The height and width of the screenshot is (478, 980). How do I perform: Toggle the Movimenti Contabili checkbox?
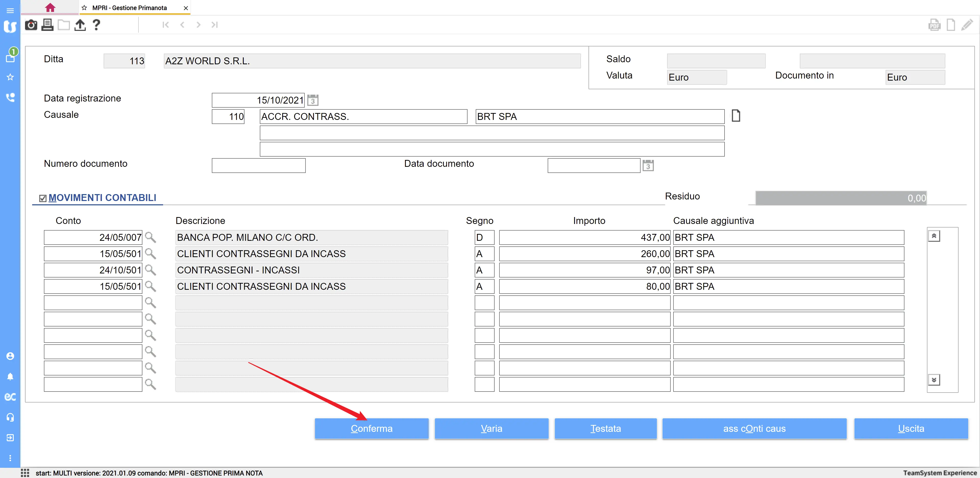(43, 198)
